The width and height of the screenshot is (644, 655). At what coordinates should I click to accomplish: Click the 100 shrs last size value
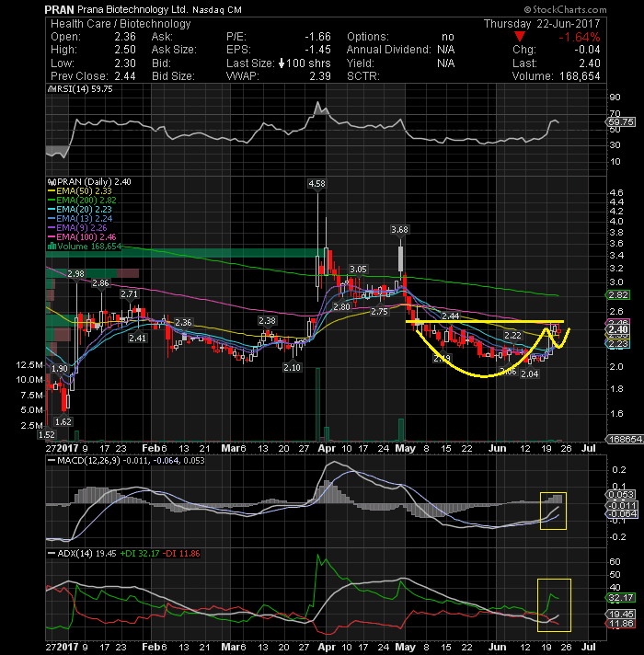coord(308,63)
